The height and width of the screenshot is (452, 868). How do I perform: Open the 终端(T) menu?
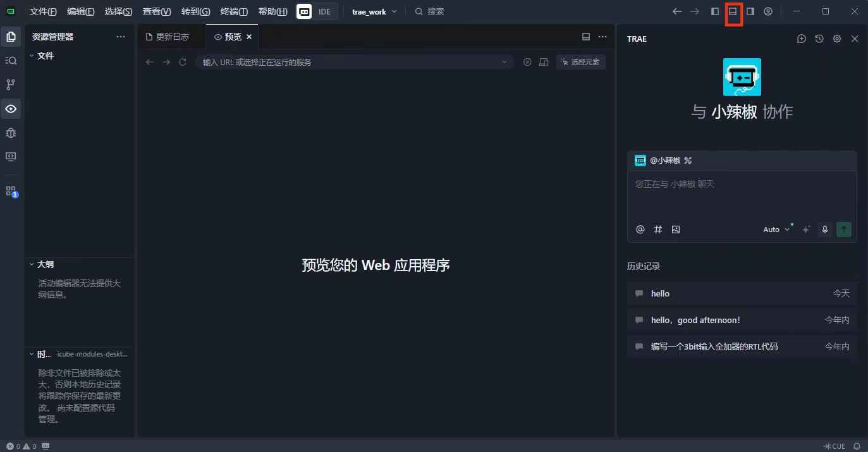[x=234, y=11]
